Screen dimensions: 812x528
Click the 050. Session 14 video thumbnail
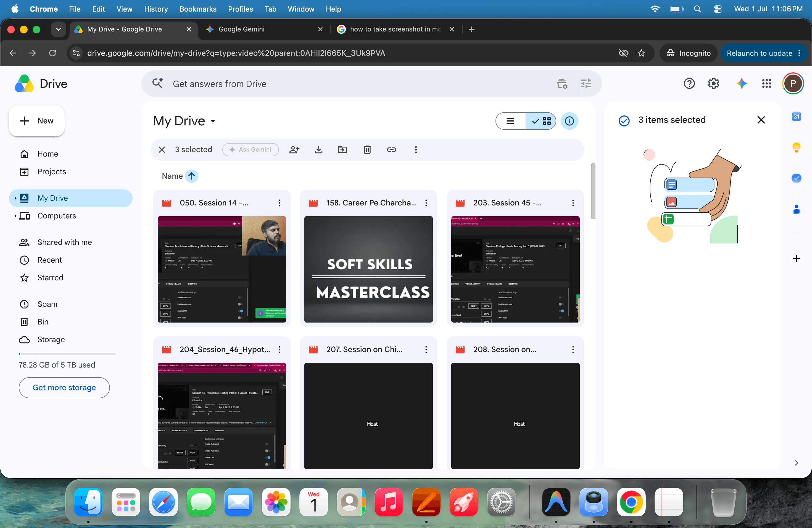222,270
